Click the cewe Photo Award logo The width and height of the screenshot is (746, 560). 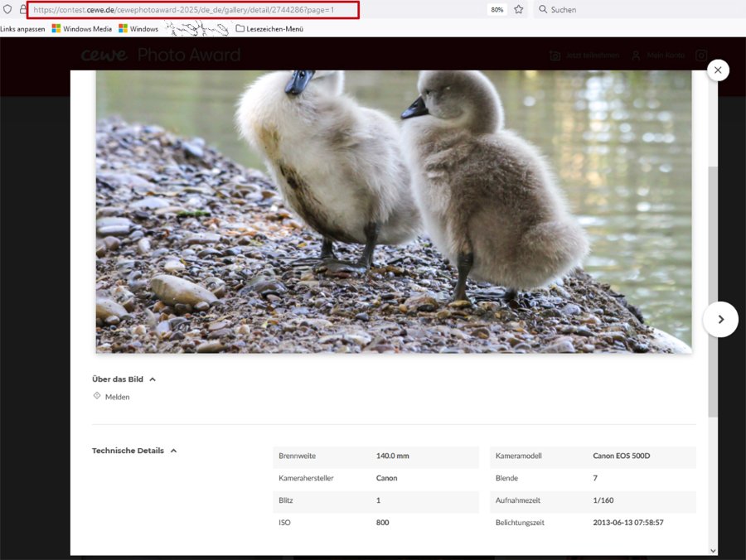coord(160,56)
